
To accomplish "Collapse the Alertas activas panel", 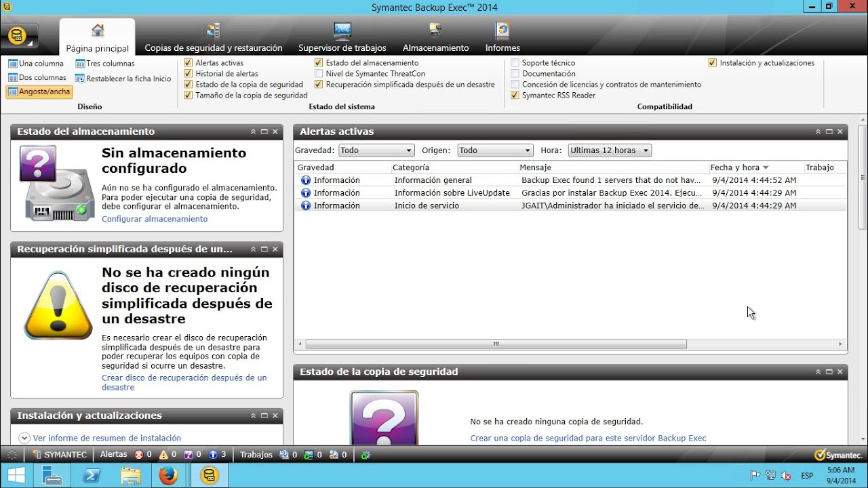I will click(818, 131).
